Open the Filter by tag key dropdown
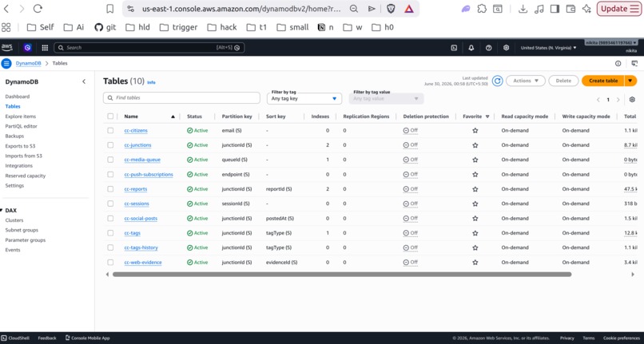The height and width of the screenshot is (344, 644). point(304,98)
